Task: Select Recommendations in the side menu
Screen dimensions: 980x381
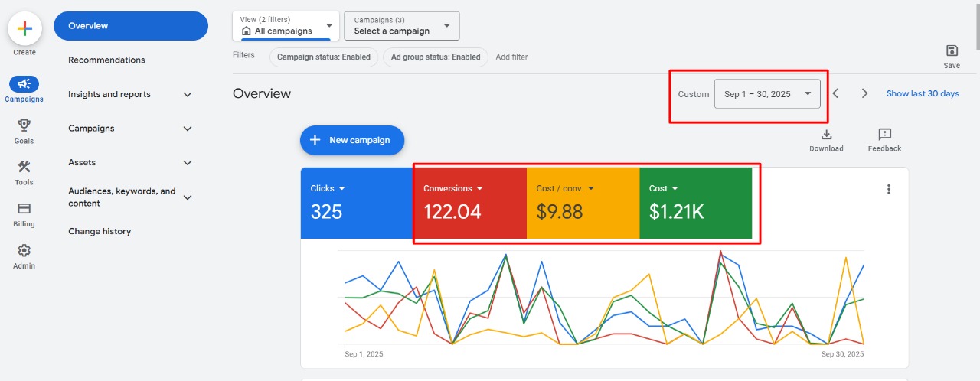Action: click(x=106, y=60)
